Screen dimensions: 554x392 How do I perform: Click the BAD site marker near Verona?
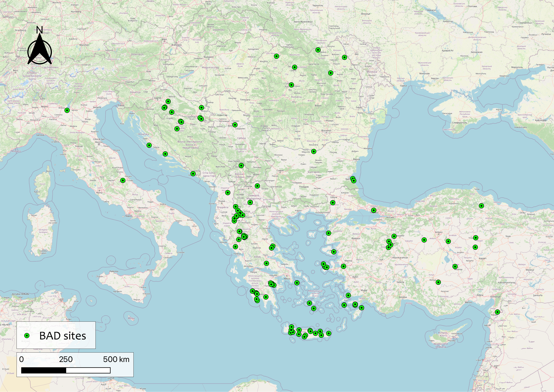coord(67,110)
